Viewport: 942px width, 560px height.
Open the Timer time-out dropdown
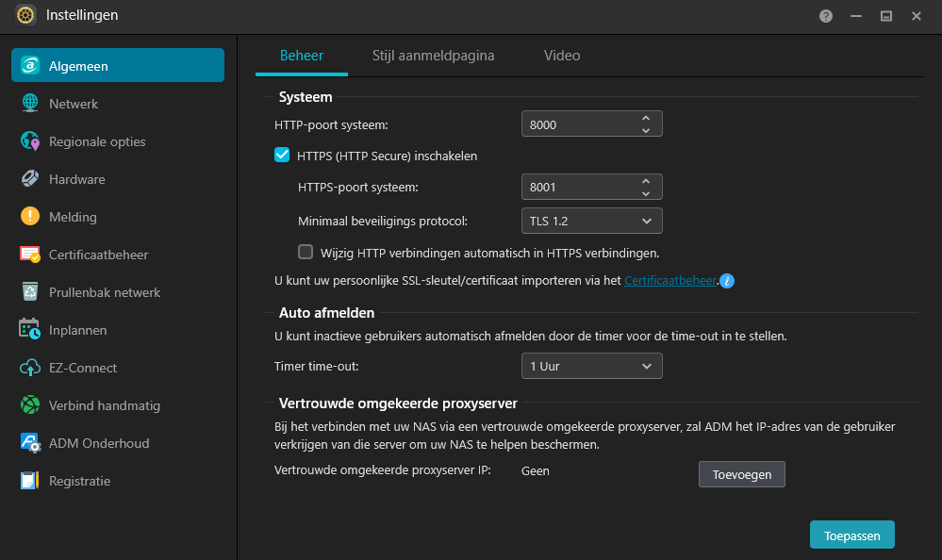[592, 366]
